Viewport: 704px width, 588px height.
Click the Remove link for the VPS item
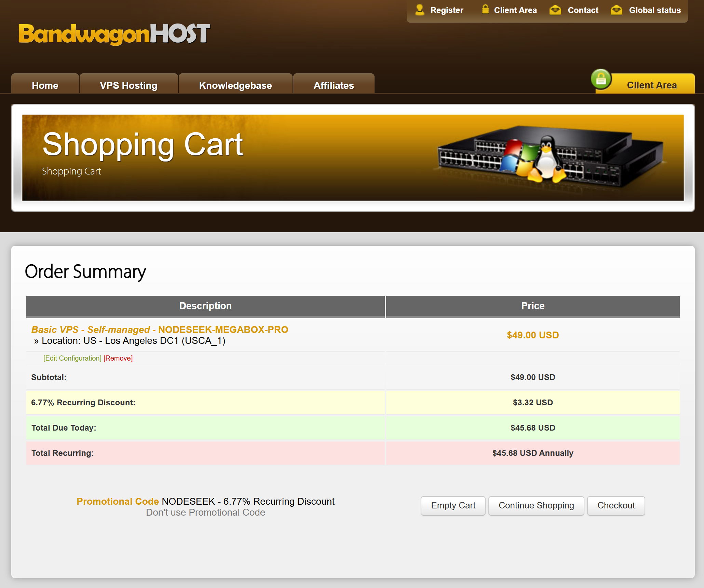click(x=118, y=358)
